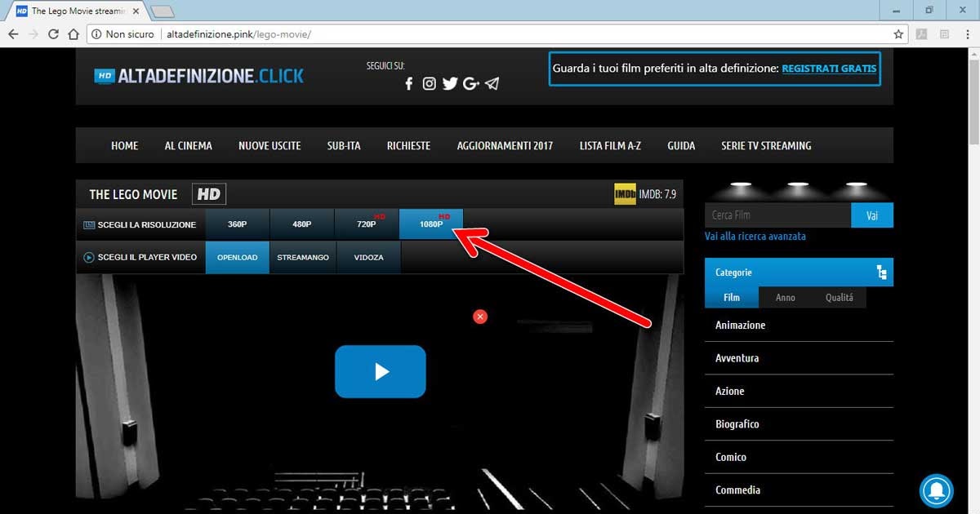The width and height of the screenshot is (980, 514).
Task: Start the video with the play button
Action: 381,371
